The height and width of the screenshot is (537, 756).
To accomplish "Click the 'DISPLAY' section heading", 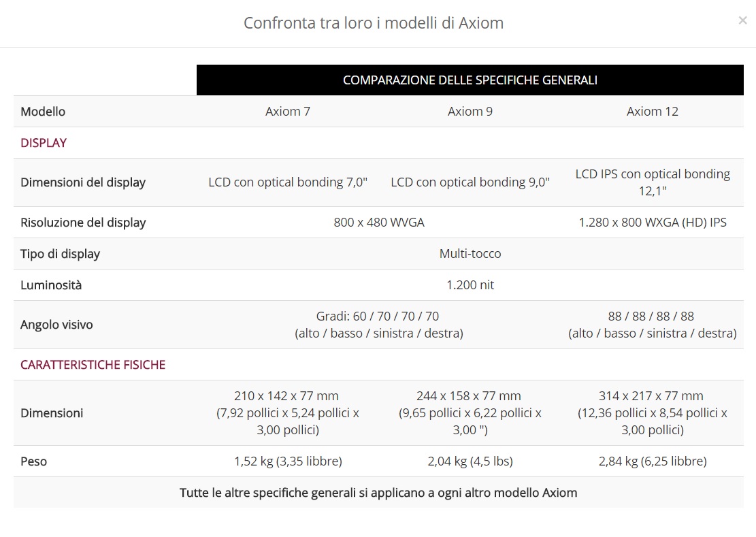I will point(44,143).
